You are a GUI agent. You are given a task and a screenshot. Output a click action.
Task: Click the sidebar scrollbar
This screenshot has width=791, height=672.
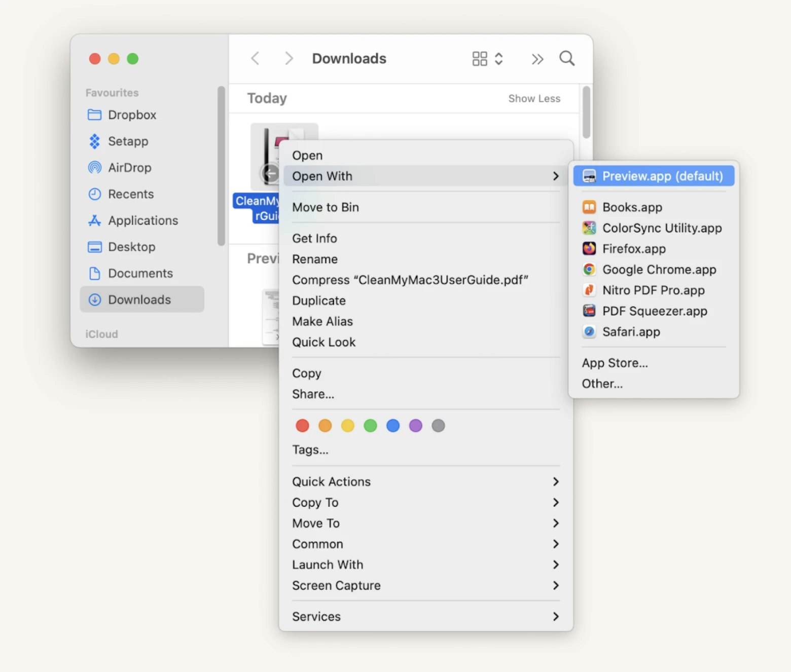(221, 166)
